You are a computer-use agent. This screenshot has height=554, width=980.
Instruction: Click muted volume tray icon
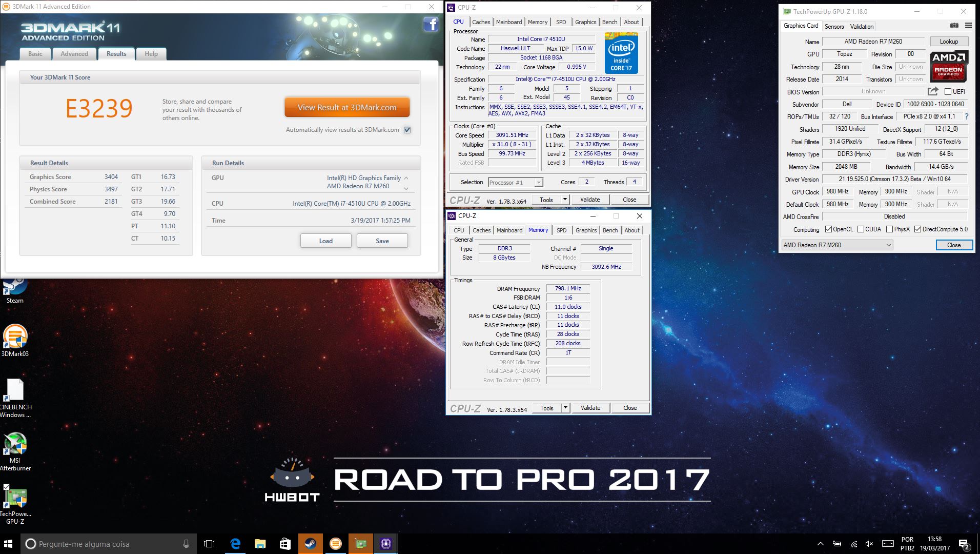(x=869, y=544)
